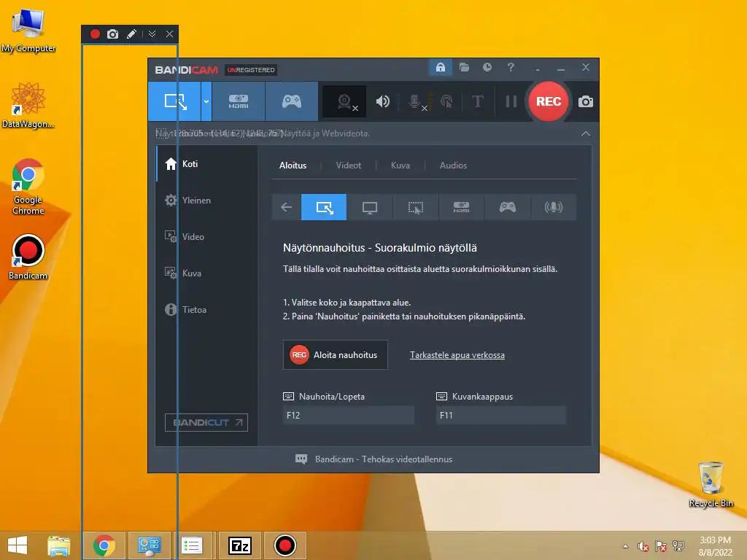The image size is (747, 560).
Task: Toggle text overlay T icon
Action: coord(477,101)
